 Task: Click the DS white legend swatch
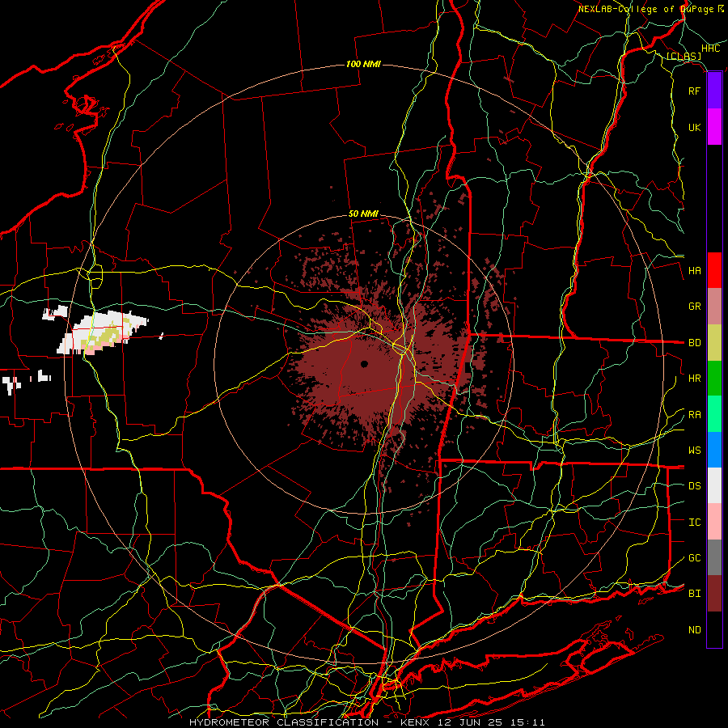[x=714, y=485]
